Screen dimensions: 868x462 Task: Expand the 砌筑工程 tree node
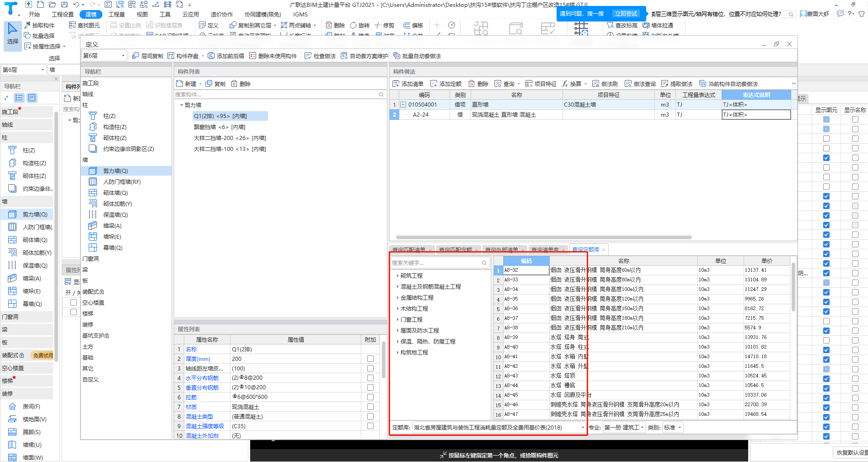(397, 275)
